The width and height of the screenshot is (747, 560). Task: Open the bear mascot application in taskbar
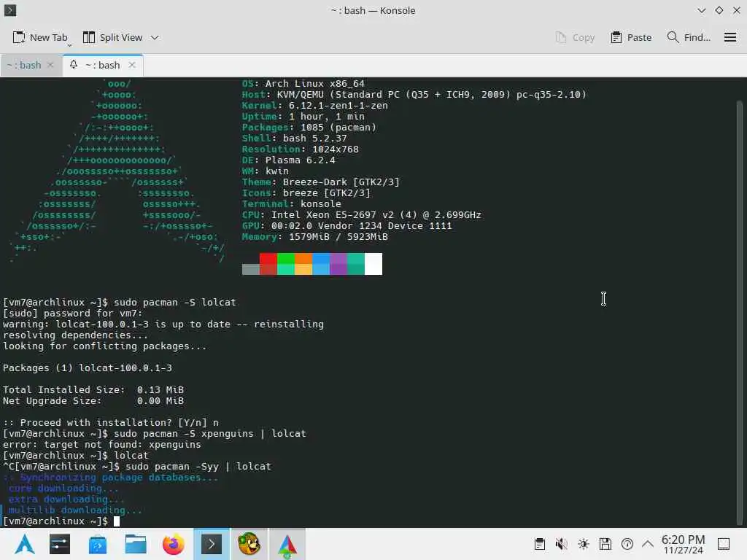[249, 544]
